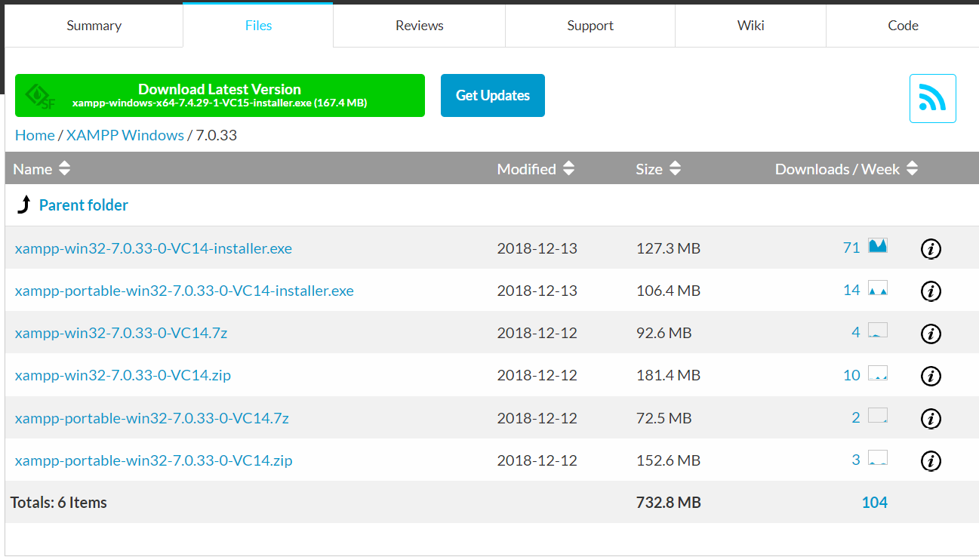This screenshot has height=560, width=979.
Task: Sort by Downloads / Week sort arrows
Action: click(912, 169)
